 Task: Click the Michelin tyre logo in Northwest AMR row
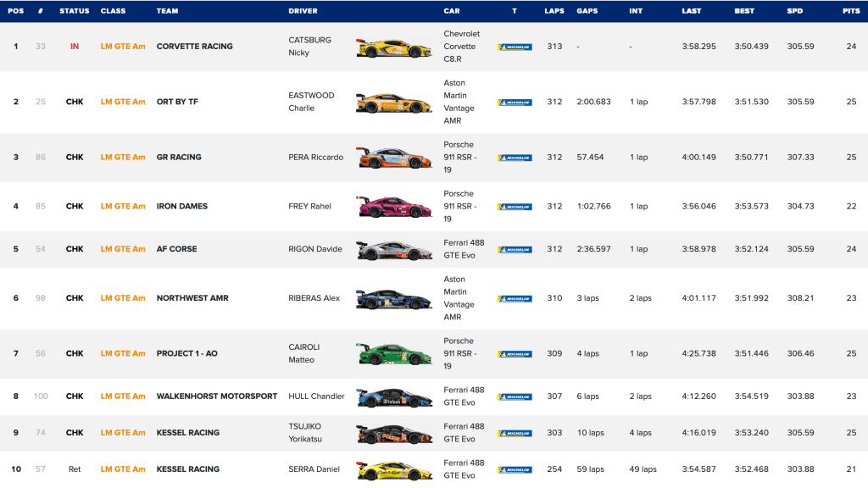pyautogui.click(x=515, y=299)
